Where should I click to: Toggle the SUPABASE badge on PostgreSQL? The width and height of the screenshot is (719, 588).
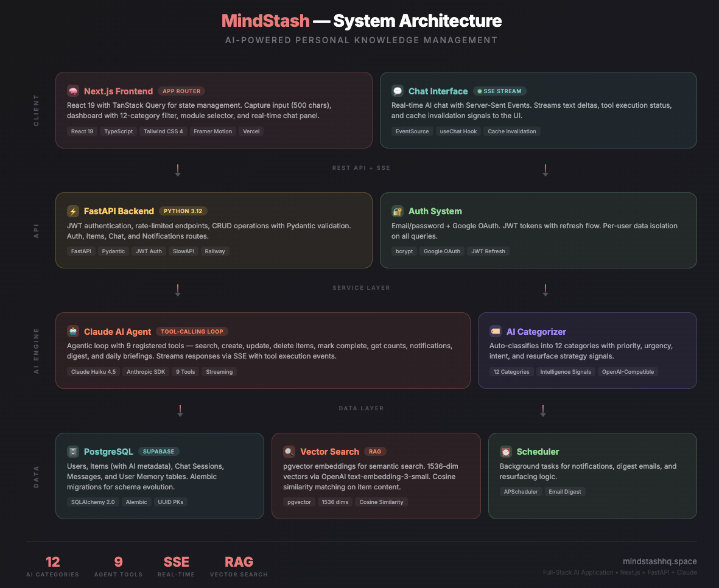[158, 452]
